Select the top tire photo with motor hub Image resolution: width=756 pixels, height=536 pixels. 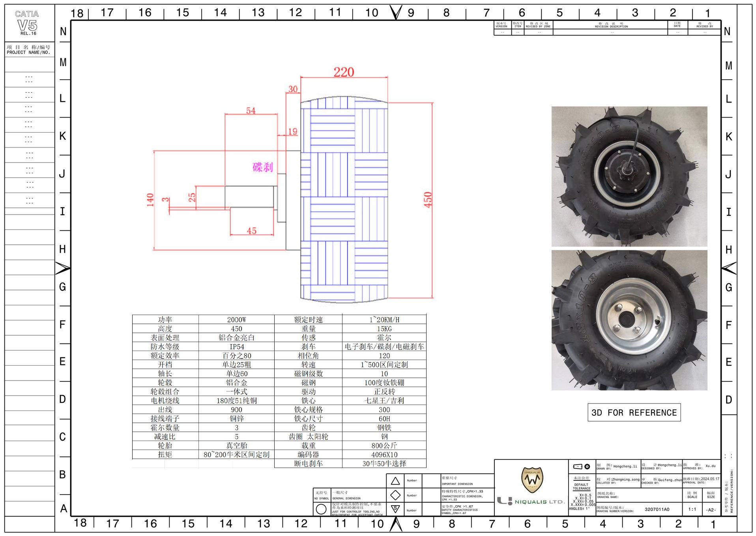click(629, 176)
